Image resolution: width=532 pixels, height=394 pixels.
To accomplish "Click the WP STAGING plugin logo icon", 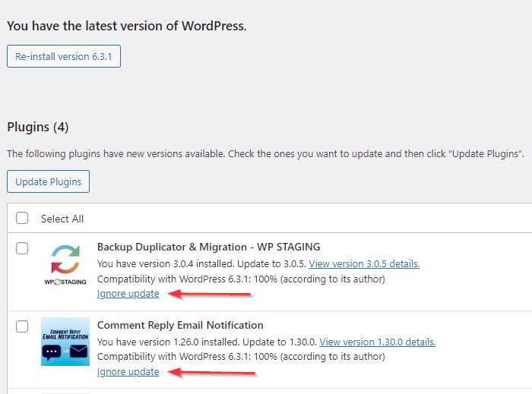I will pyautogui.click(x=65, y=265).
